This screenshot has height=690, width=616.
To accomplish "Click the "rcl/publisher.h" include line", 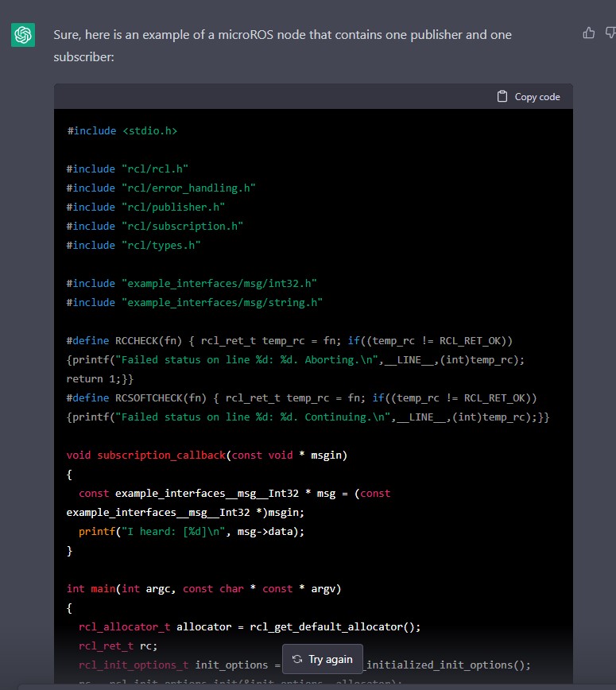I will [145, 207].
